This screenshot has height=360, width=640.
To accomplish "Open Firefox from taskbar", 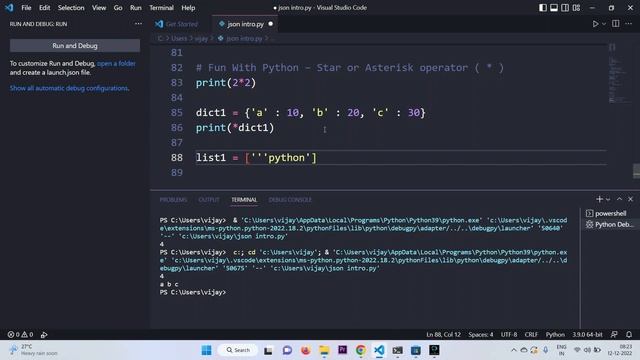I will [305, 350].
